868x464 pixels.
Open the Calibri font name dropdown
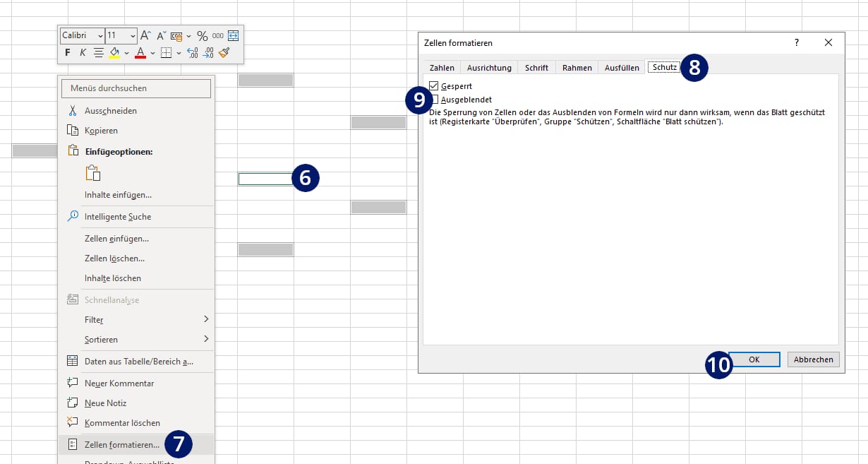[x=100, y=35]
